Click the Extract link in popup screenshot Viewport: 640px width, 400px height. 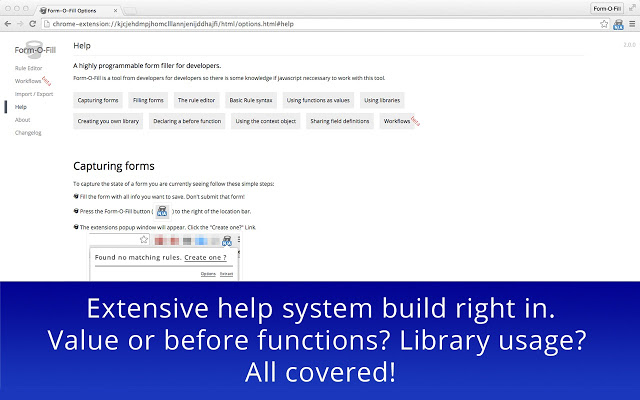click(227, 274)
